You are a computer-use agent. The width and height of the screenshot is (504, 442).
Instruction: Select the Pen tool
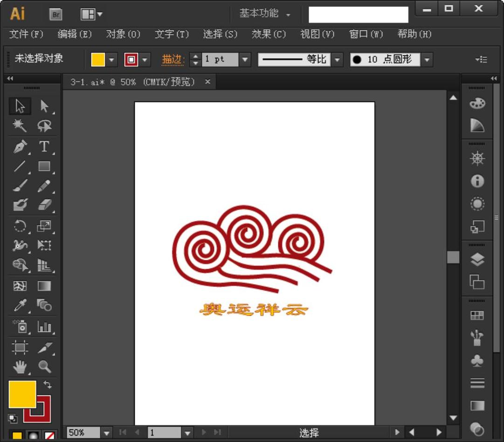click(x=20, y=146)
